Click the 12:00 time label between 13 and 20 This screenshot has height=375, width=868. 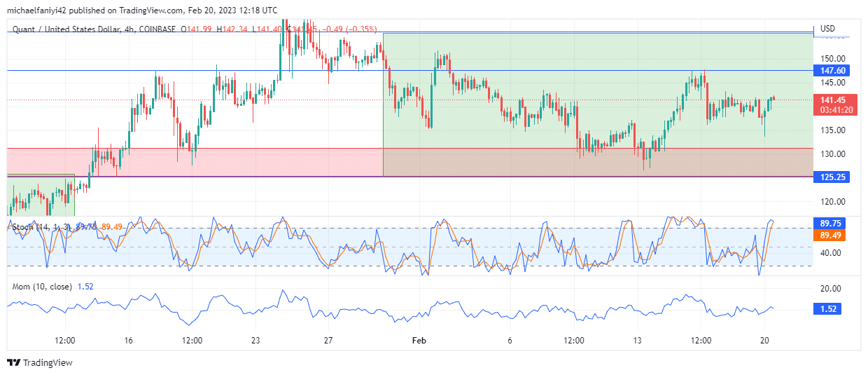pyautogui.click(x=701, y=341)
